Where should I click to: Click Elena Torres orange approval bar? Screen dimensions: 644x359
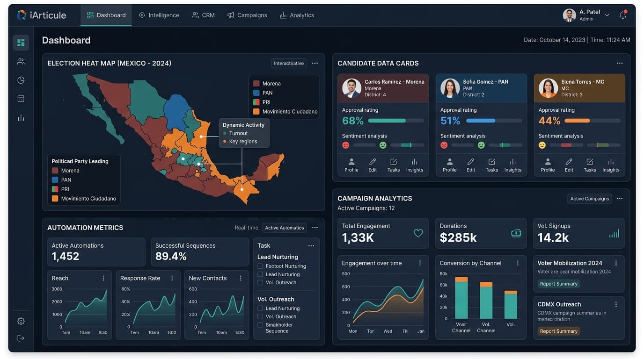577,121
